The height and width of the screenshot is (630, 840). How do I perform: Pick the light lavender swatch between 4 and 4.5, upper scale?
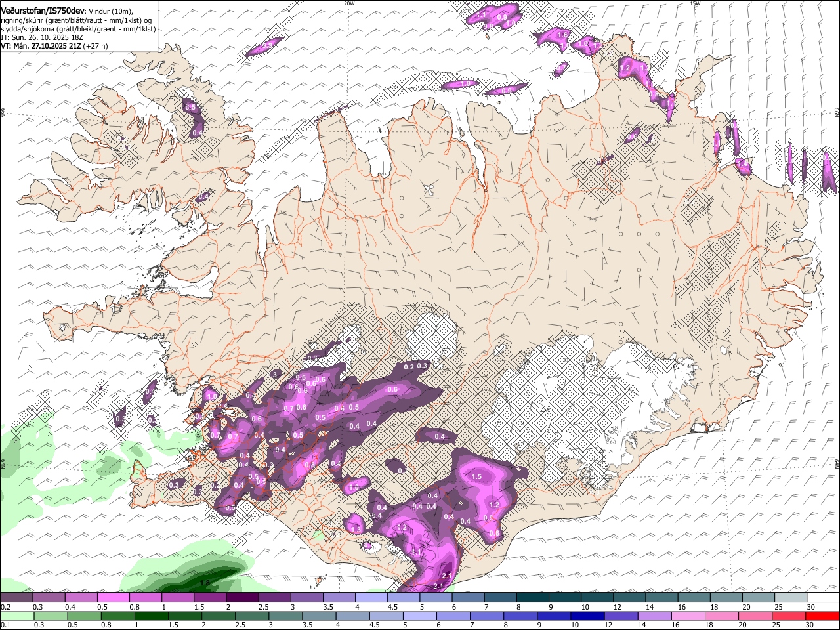click(371, 597)
